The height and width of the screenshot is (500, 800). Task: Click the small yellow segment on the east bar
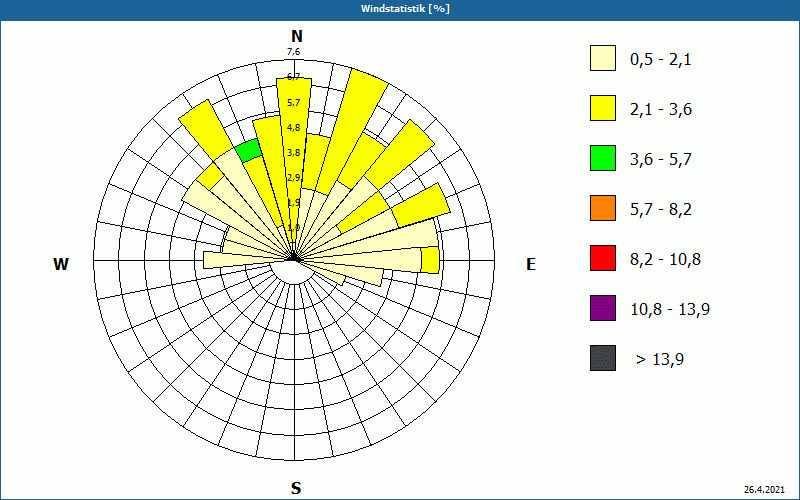pos(430,260)
